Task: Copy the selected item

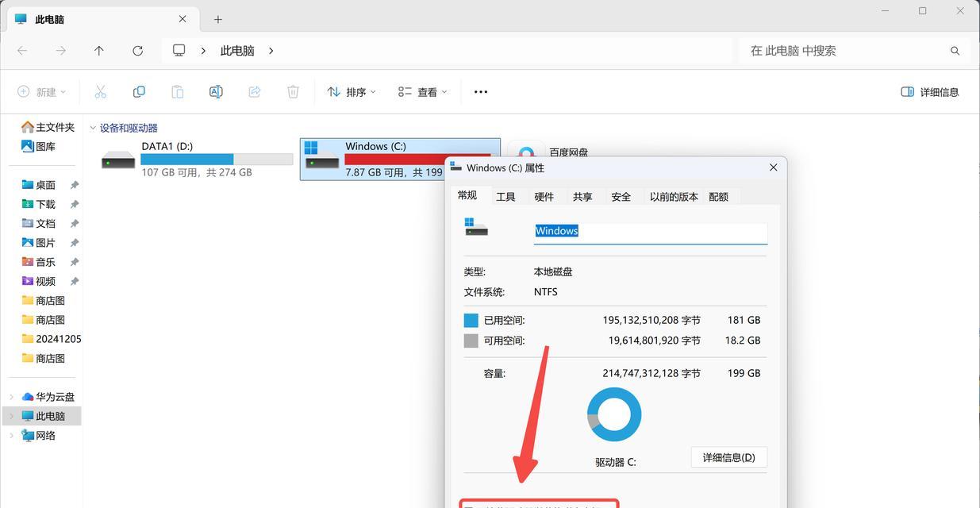Action: click(139, 92)
